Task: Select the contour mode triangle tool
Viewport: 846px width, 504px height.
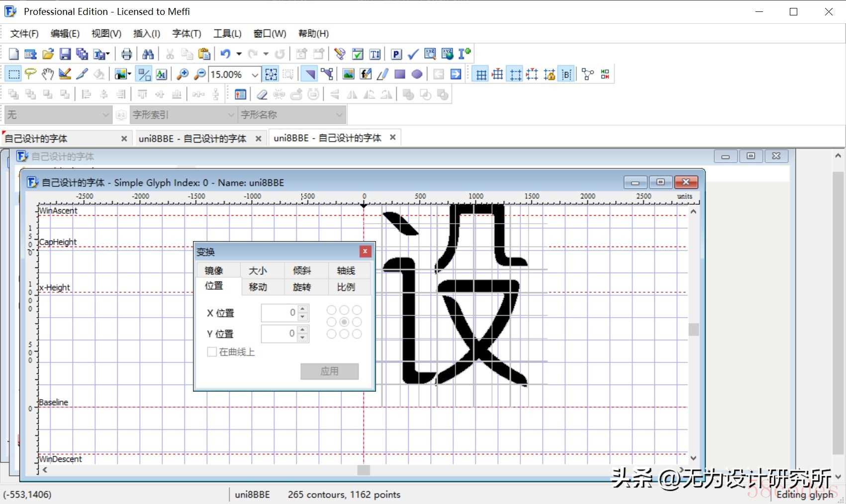Action: [310, 74]
